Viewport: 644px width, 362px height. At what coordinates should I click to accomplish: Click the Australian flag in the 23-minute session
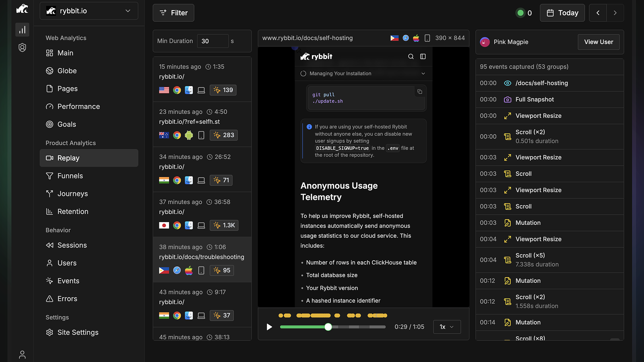pos(164,135)
